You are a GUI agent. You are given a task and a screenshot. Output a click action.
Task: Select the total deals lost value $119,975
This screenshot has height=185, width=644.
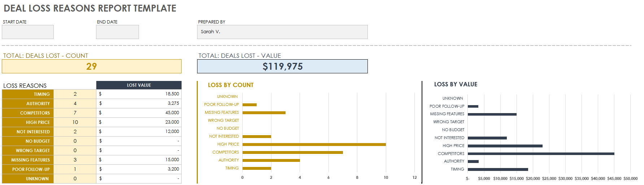pos(282,66)
